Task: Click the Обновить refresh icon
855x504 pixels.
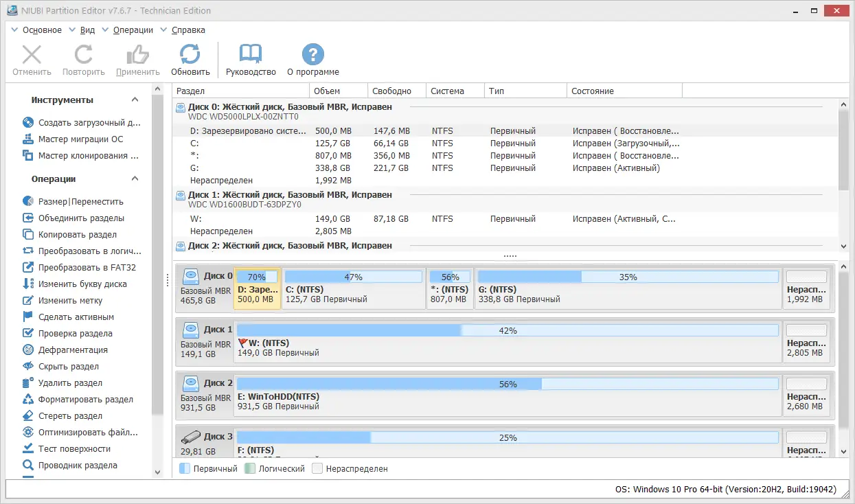Action: point(190,54)
